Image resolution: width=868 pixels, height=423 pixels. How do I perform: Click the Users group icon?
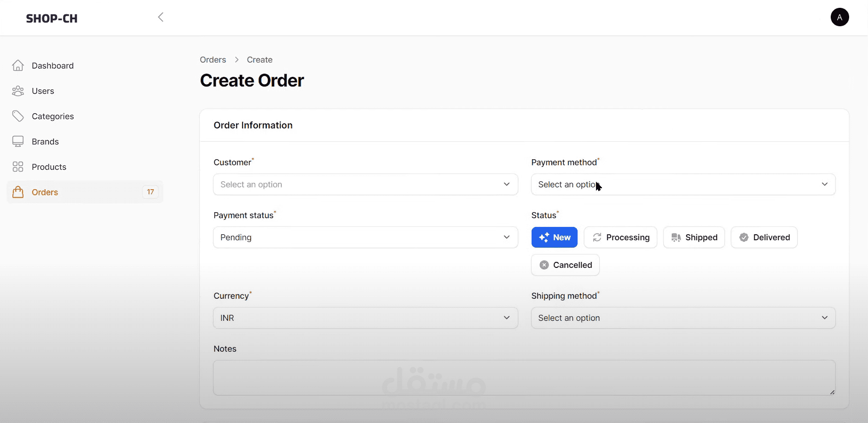click(18, 91)
